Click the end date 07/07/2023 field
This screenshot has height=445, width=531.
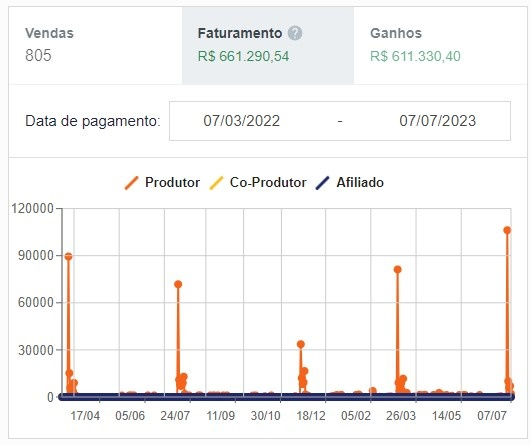438,121
